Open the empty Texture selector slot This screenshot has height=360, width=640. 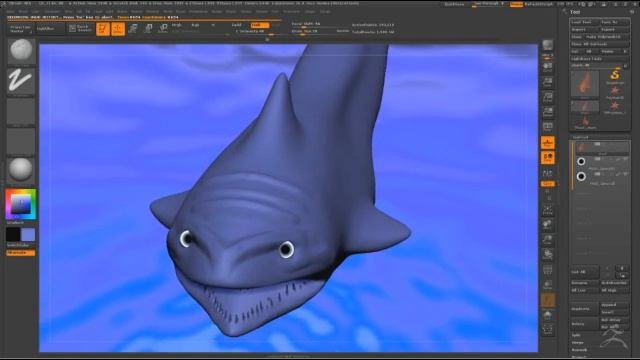(21, 141)
